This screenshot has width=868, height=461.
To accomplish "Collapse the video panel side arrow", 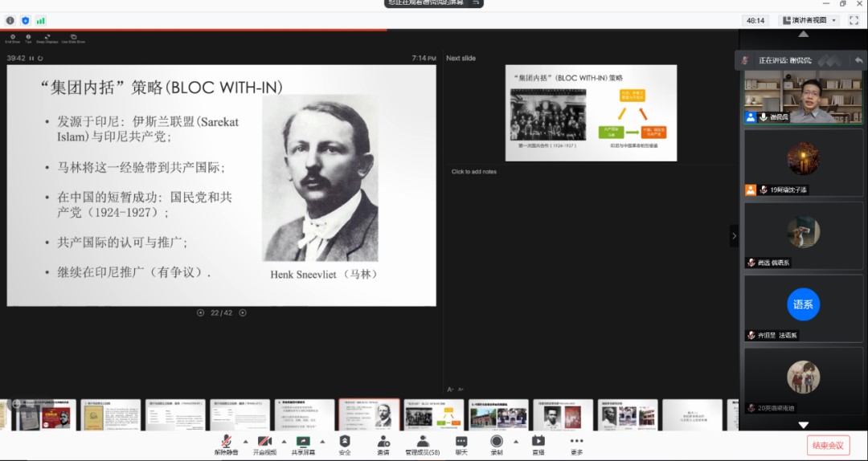I will coord(733,235).
